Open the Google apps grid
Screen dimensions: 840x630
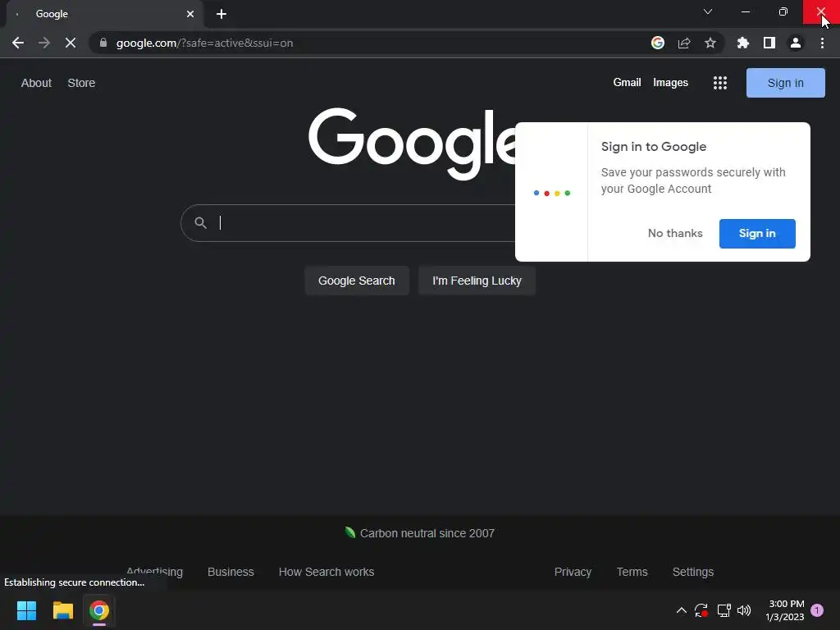coord(720,83)
